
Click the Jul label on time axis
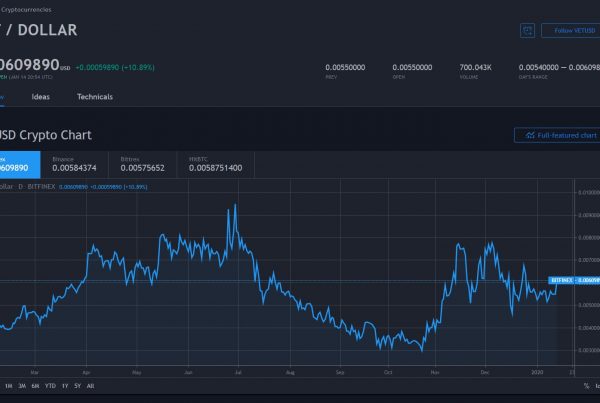(238, 372)
